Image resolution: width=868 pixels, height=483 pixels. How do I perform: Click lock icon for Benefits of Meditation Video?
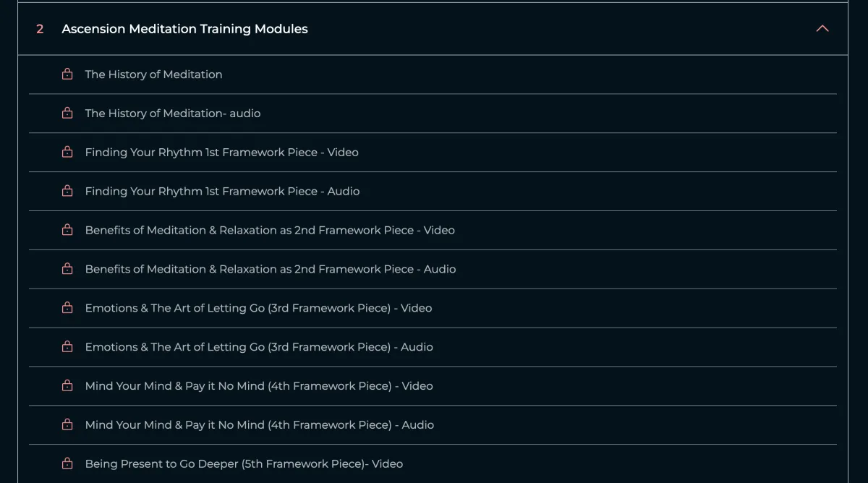point(67,231)
